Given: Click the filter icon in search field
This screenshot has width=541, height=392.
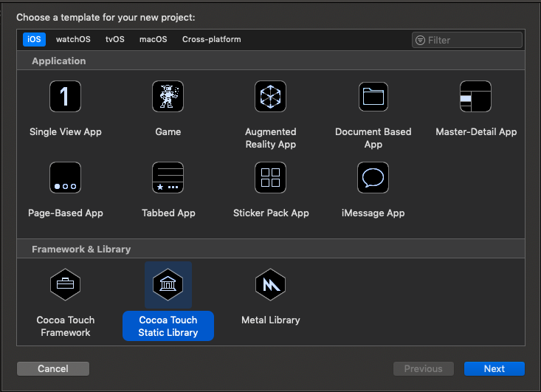Looking at the screenshot, I should tap(420, 40).
